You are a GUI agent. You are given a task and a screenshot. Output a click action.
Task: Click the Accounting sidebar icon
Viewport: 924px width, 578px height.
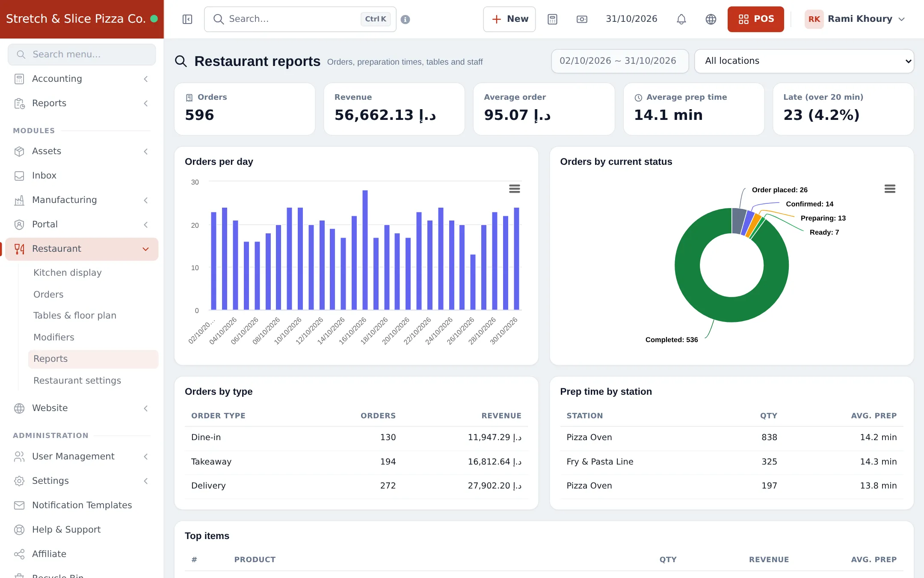[x=19, y=79]
